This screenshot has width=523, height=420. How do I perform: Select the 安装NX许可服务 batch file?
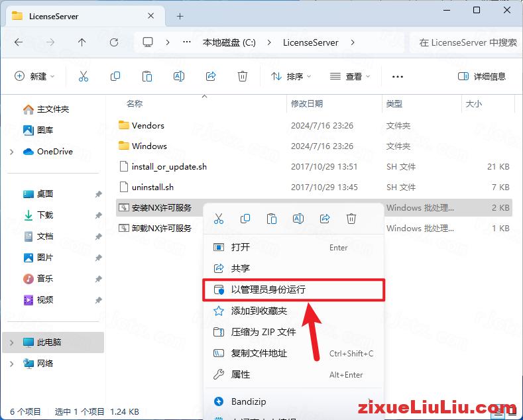click(162, 207)
